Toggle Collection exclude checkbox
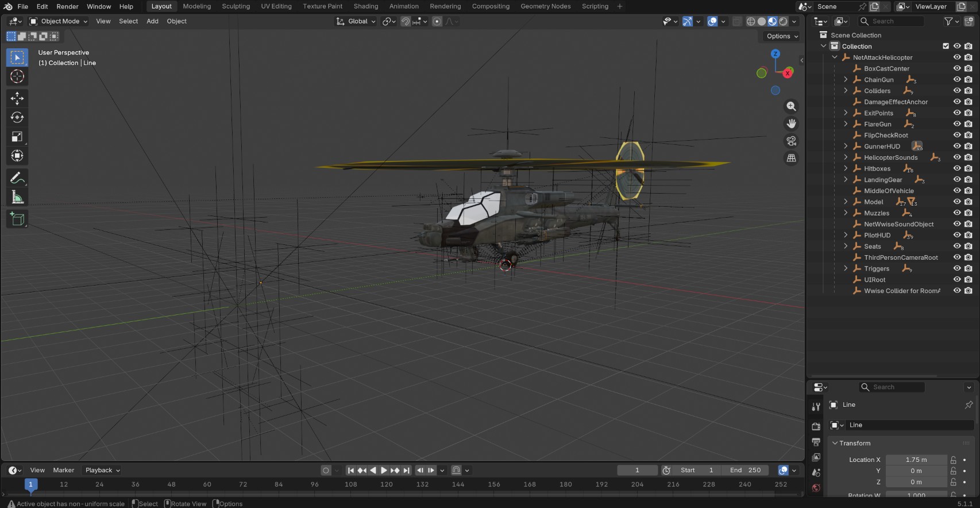 pyautogui.click(x=946, y=46)
